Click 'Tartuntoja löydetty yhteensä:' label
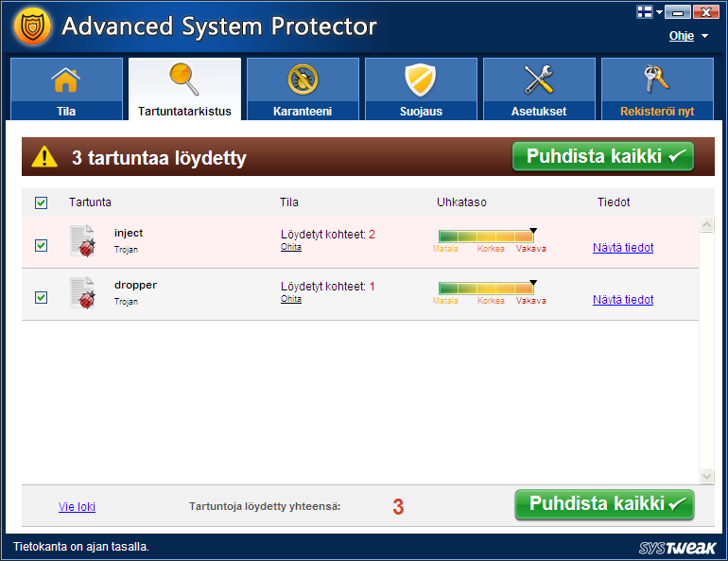 coord(265,506)
